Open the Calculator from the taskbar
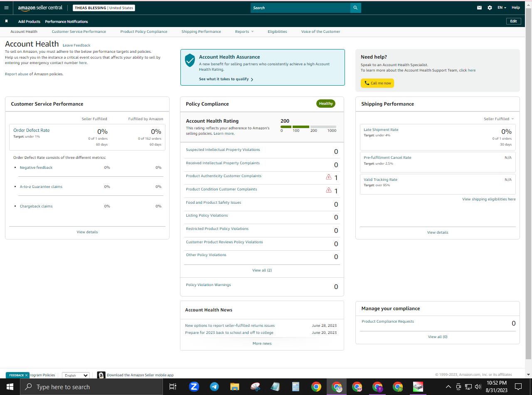Viewport: 532px width, 395px height. [296, 387]
